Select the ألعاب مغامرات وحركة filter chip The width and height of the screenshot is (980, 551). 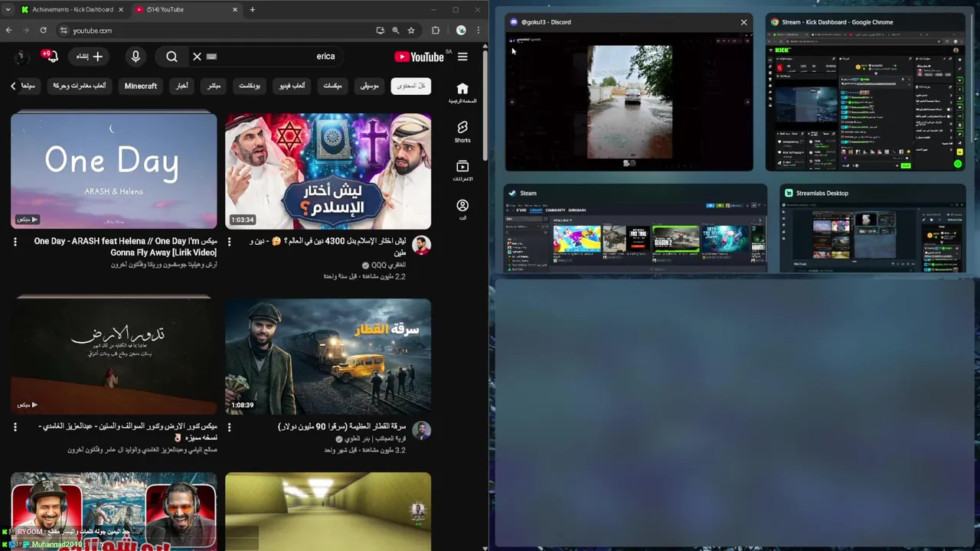(x=80, y=86)
